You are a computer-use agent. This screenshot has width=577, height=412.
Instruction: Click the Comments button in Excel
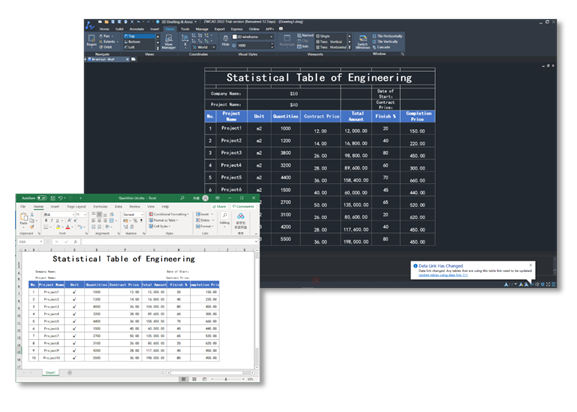(x=243, y=206)
